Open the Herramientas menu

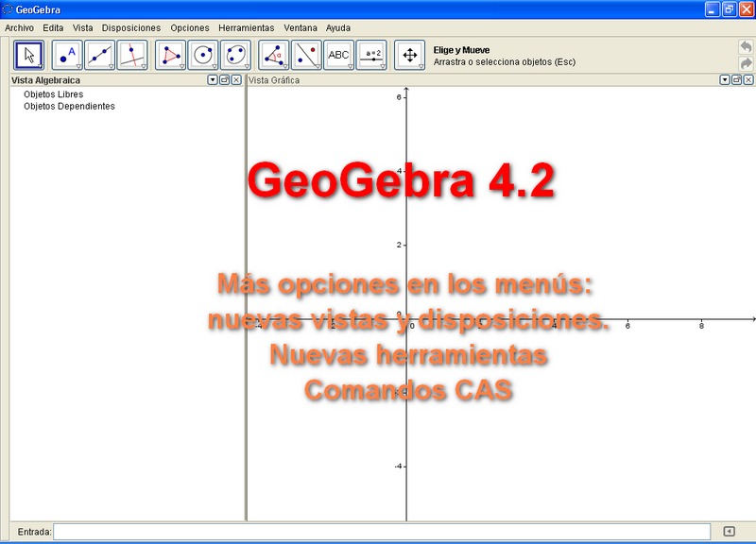246,28
